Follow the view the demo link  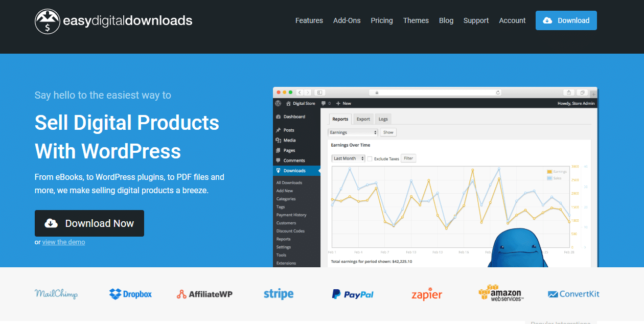point(63,242)
